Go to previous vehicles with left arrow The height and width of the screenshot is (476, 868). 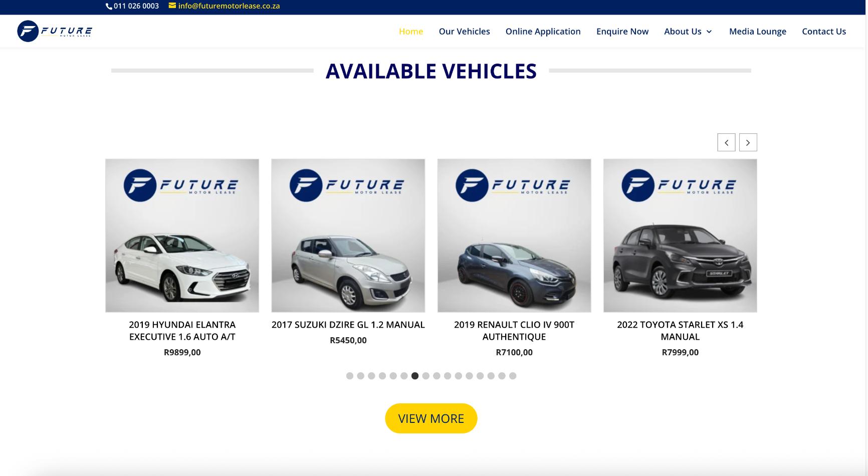[x=726, y=142]
